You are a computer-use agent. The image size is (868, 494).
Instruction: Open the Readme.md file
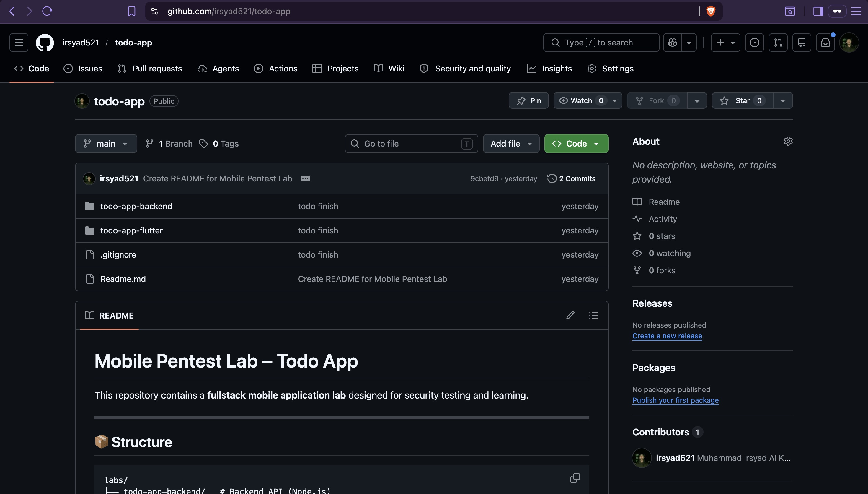(x=123, y=279)
